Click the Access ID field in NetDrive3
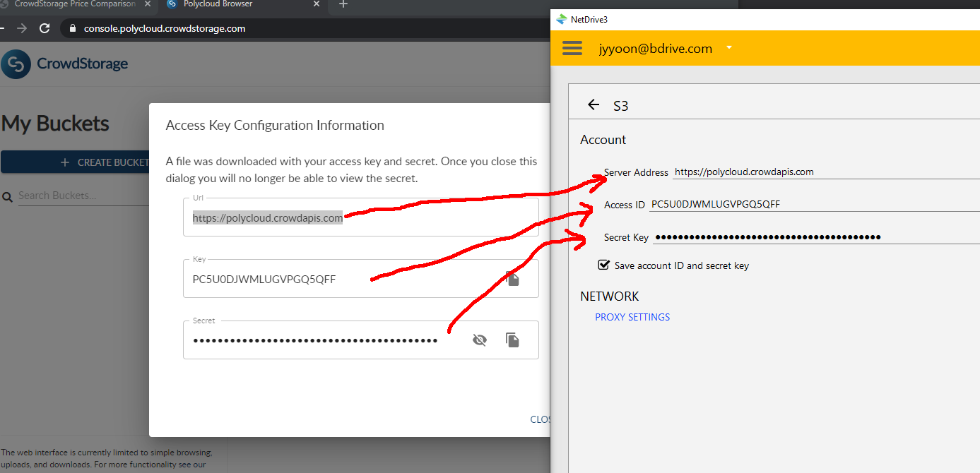This screenshot has height=473, width=980. [815, 205]
